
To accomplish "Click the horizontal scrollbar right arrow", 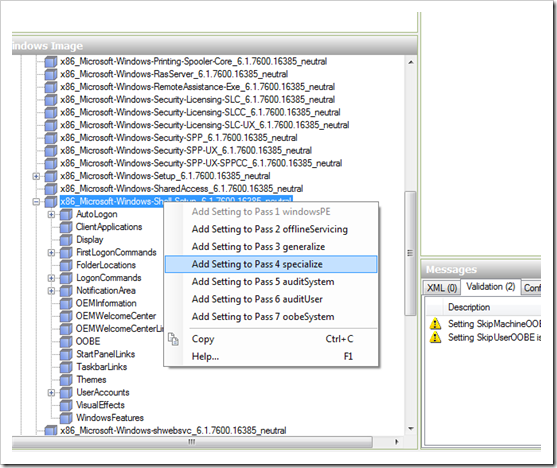I will click(396, 442).
